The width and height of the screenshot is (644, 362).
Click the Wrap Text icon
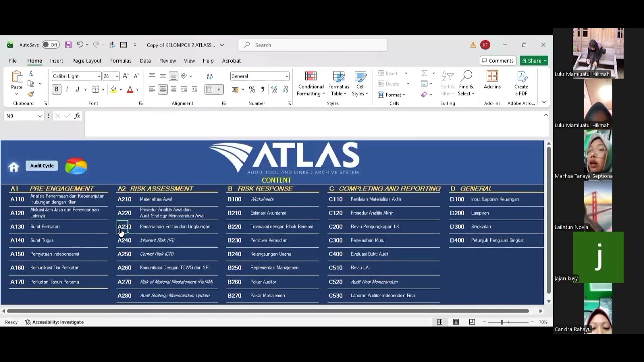click(210, 76)
